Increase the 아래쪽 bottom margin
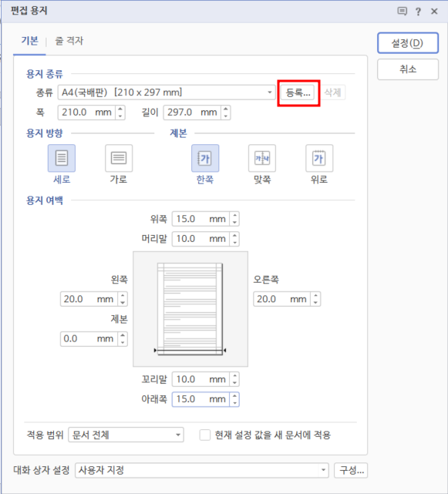This screenshot has width=448, height=494. pyautogui.click(x=234, y=395)
